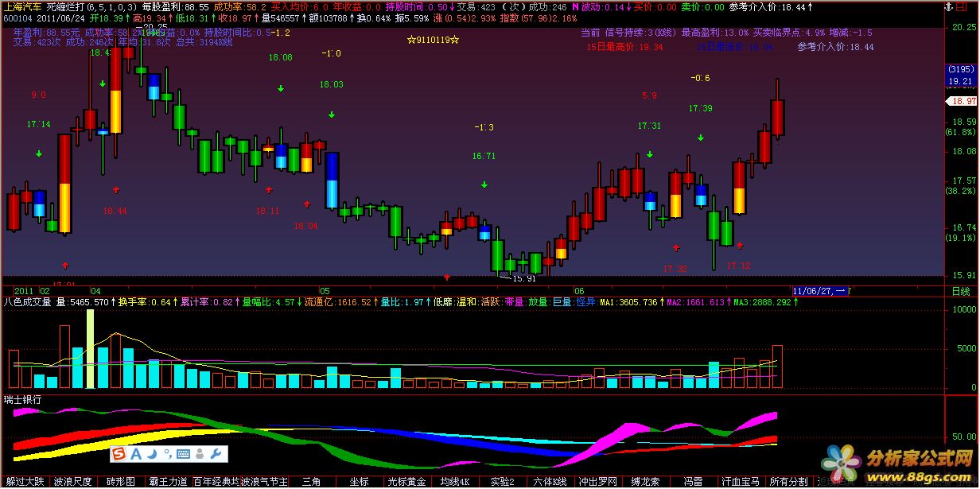
Task: Select the 波浪尺度 tab
Action: tap(72, 482)
